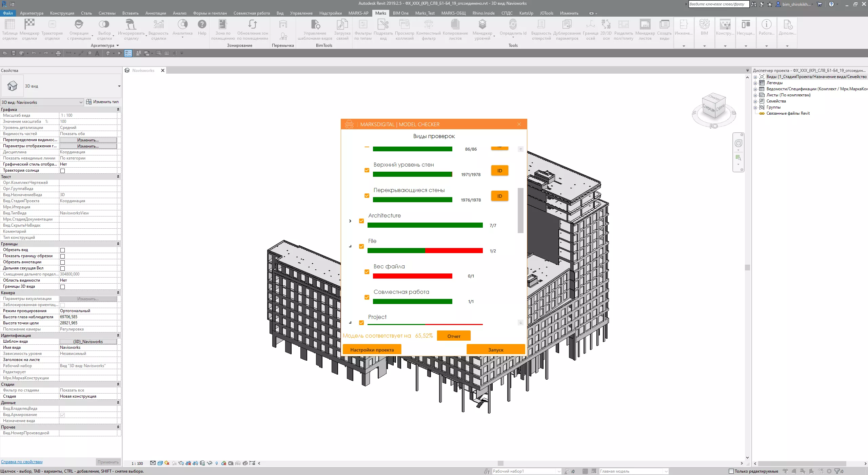This screenshot has height=475, width=868.
Task: Open the 3D вид: Navisworks dropdown
Action: pyautogui.click(x=81, y=102)
